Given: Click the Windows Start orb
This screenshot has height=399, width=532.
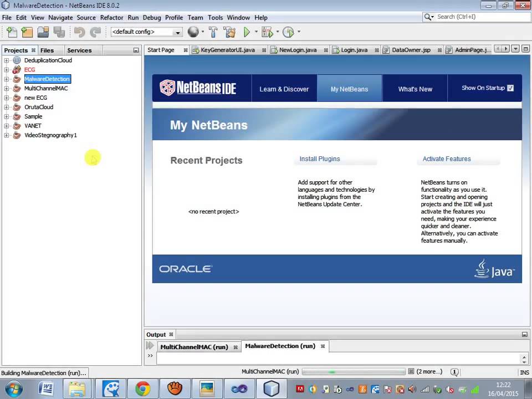Looking at the screenshot, I should [13, 389].
